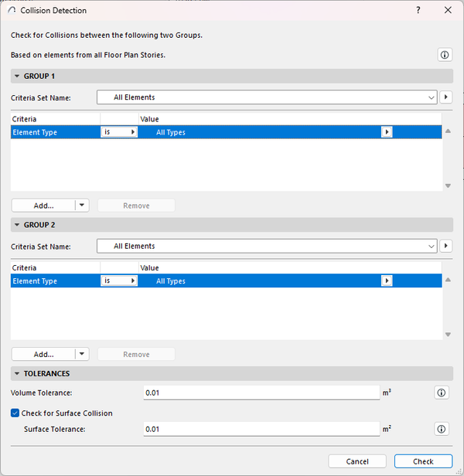464x476 pixels.
Task: Select Element Type row in Group 2
Action: (x=54, y=281)
